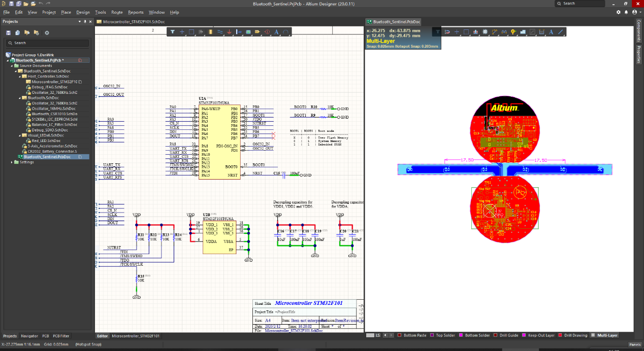Toggle the LS layer set button
Screen dimensions: 644x351
pos(377,335)
